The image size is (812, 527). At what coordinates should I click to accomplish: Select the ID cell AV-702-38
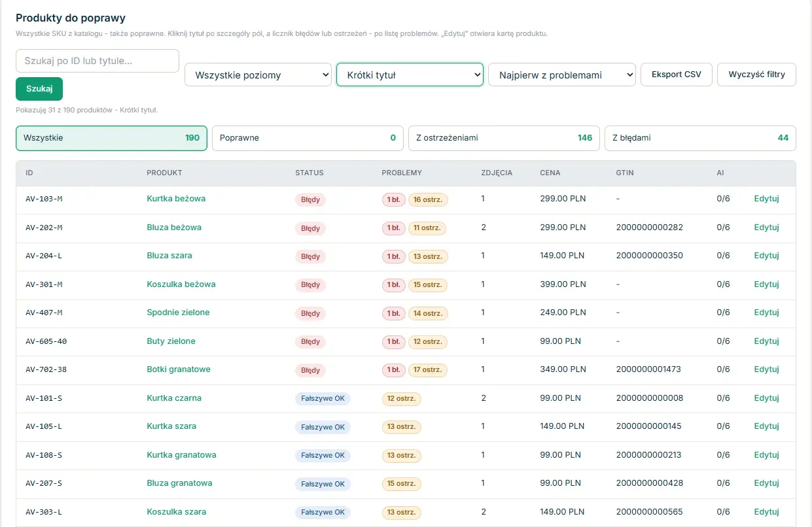coord(46,369)
